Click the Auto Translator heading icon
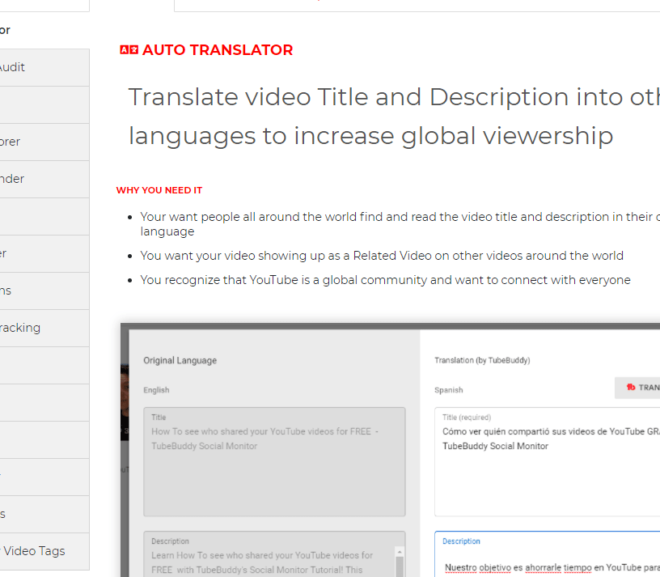This screenshot has height=577, width=660. (129, 50)
